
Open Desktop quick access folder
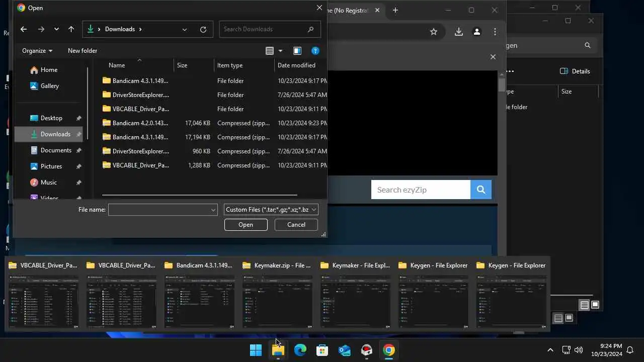pos(51,118)
